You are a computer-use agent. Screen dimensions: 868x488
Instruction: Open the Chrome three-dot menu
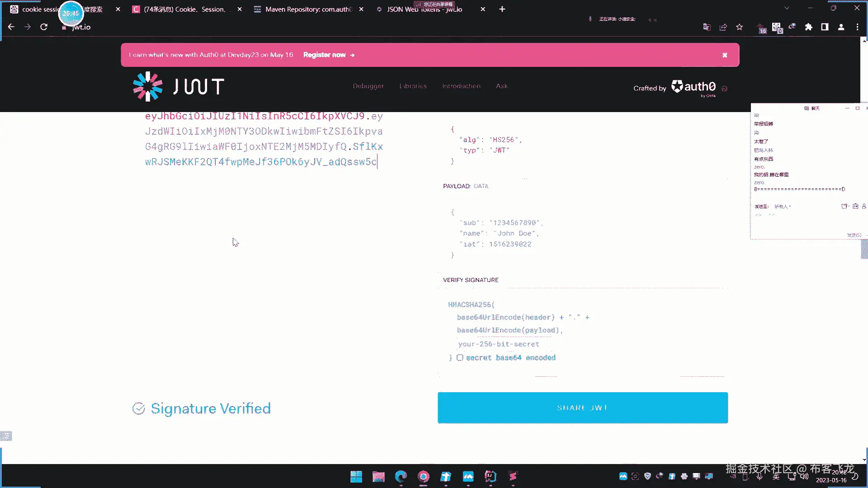[x=857, y=27]
